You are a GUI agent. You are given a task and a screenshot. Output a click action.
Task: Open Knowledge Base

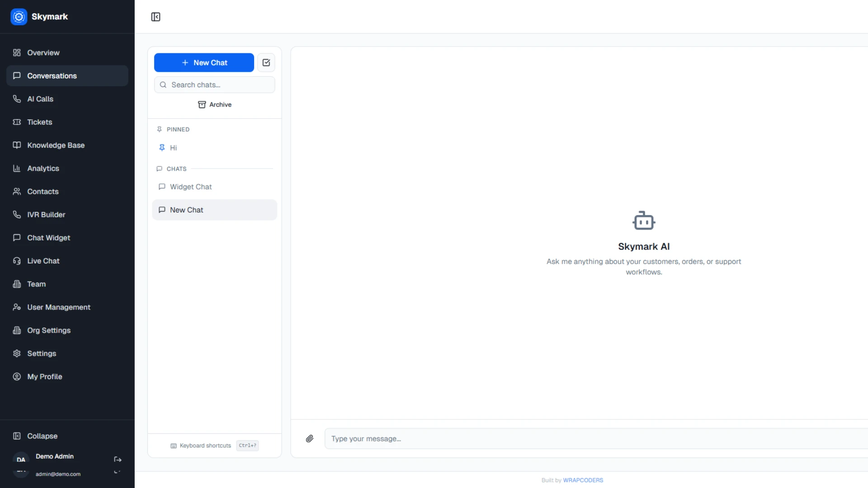point(67,145)
